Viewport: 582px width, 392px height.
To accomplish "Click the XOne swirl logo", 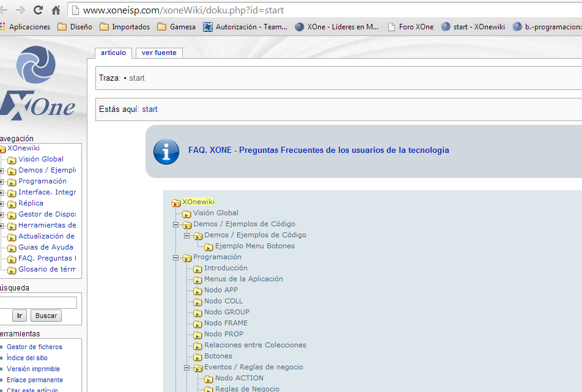I will 36,65.
